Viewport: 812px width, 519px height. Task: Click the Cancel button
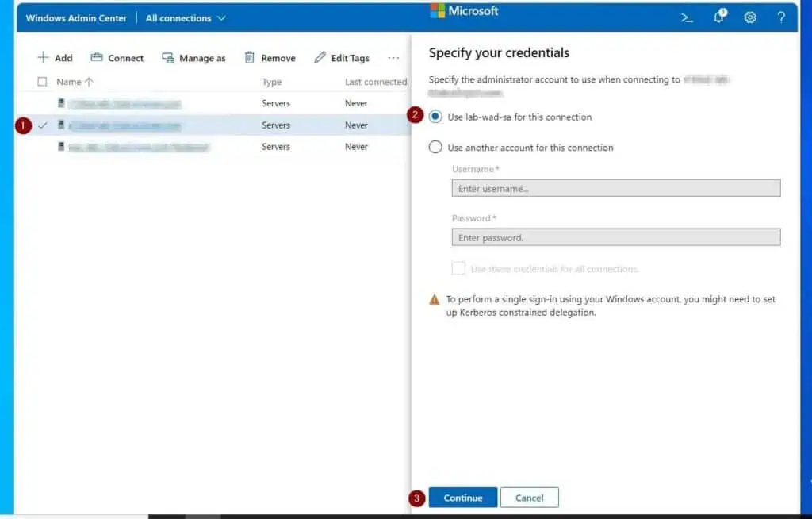coord(529,498)
